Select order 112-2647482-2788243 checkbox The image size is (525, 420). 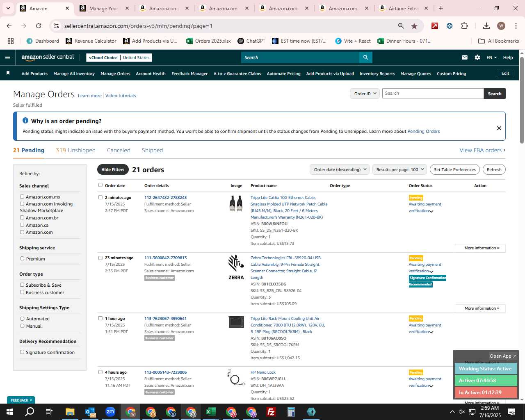[100, 197]
